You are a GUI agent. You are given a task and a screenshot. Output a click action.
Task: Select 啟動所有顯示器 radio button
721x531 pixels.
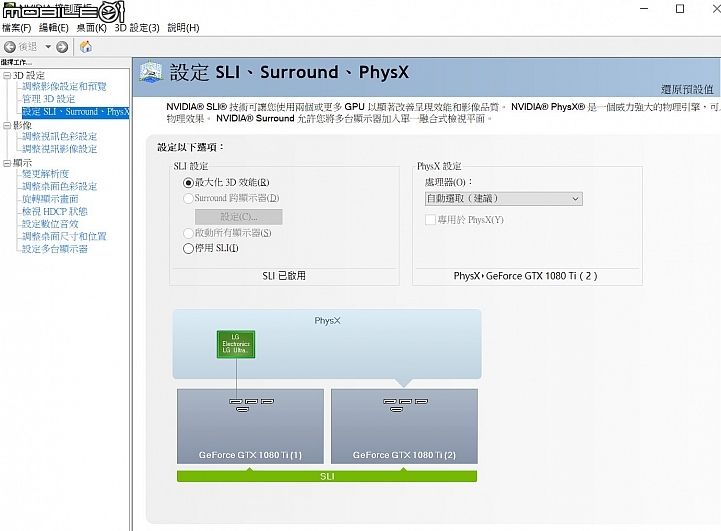[188, 233]
